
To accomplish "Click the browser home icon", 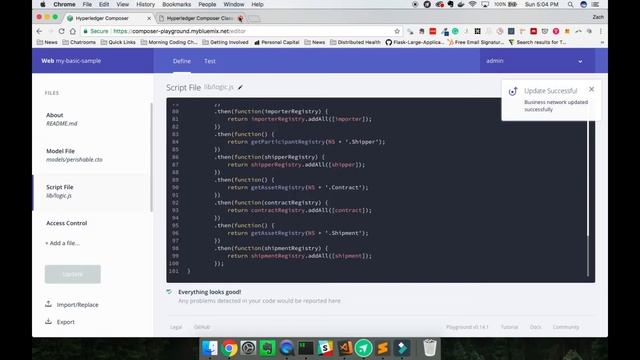I will [x=73, y=31].
